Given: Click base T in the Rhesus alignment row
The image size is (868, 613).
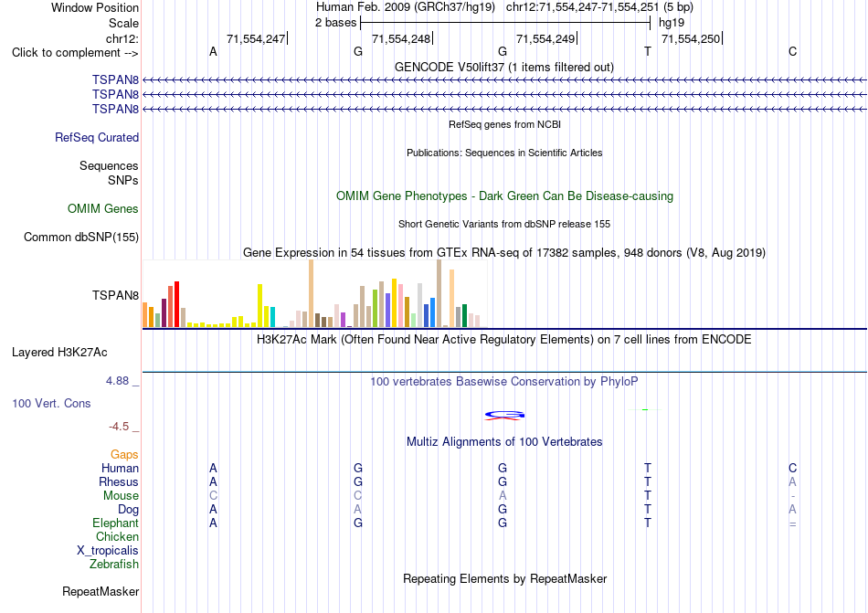Looking at the screenshot, I should point(648,481).
